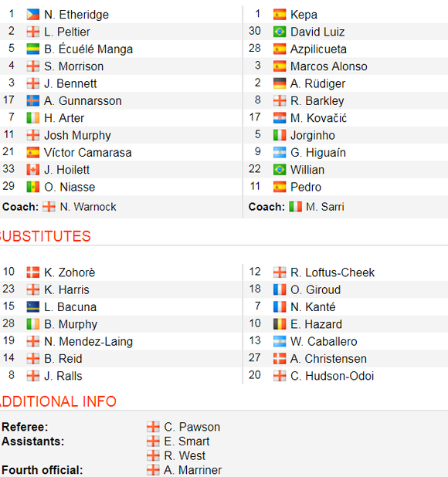The image size is (448, 477).
Task: Click the Substitutes section heading
Action: coord(45,236)
